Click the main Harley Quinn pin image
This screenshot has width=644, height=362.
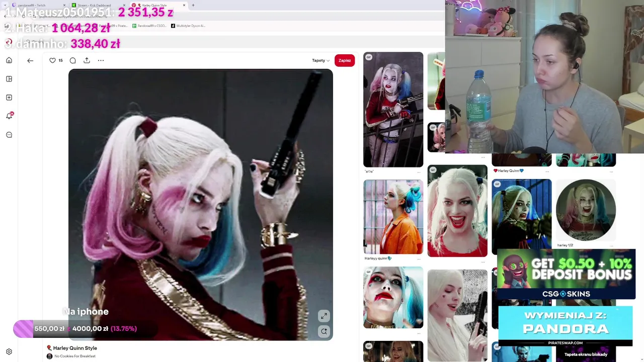coord(200,205)
